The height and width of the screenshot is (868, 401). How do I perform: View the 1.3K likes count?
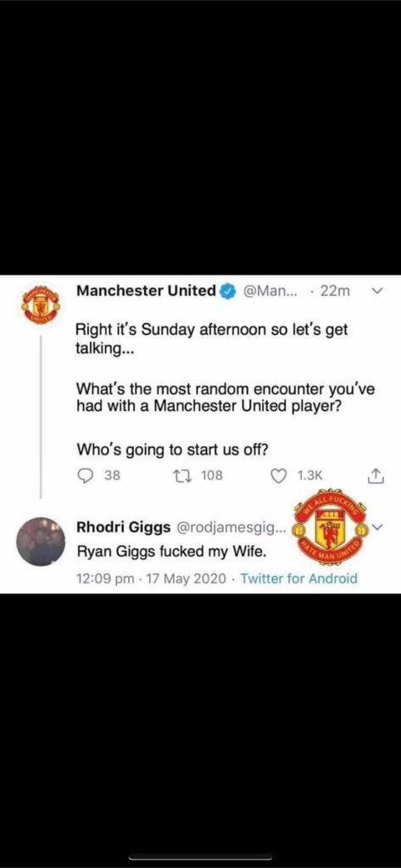309,475
